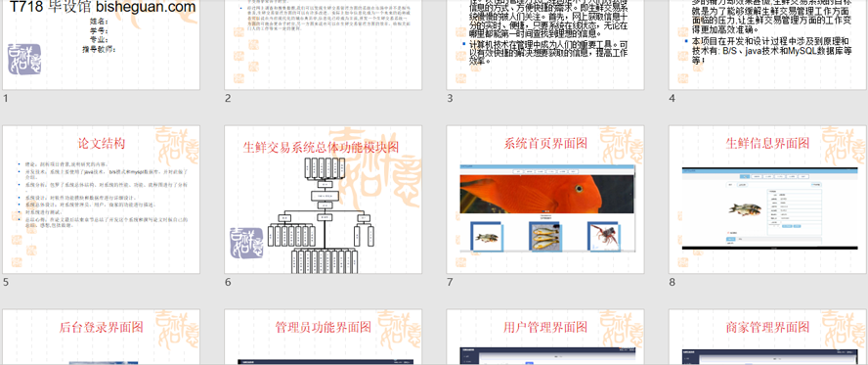The image size is (868, 365).
Task: Click the fish product photo in slide 8
Action: click(745, 208)
